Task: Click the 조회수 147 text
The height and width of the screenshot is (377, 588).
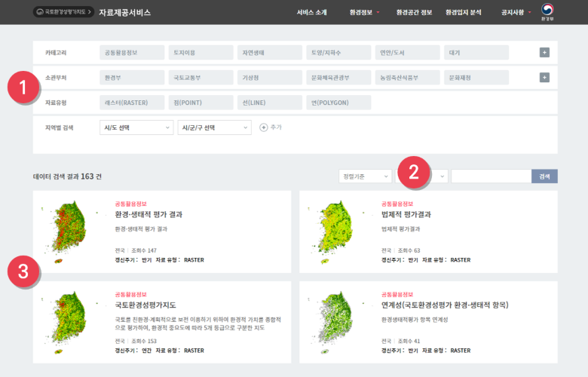Action: [x=144, y=250]
